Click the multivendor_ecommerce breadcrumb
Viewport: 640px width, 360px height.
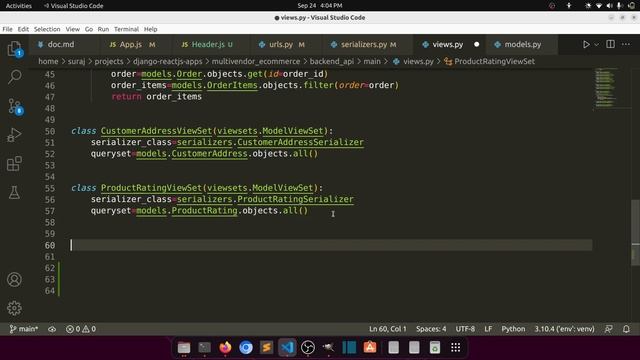coord(256,61)
